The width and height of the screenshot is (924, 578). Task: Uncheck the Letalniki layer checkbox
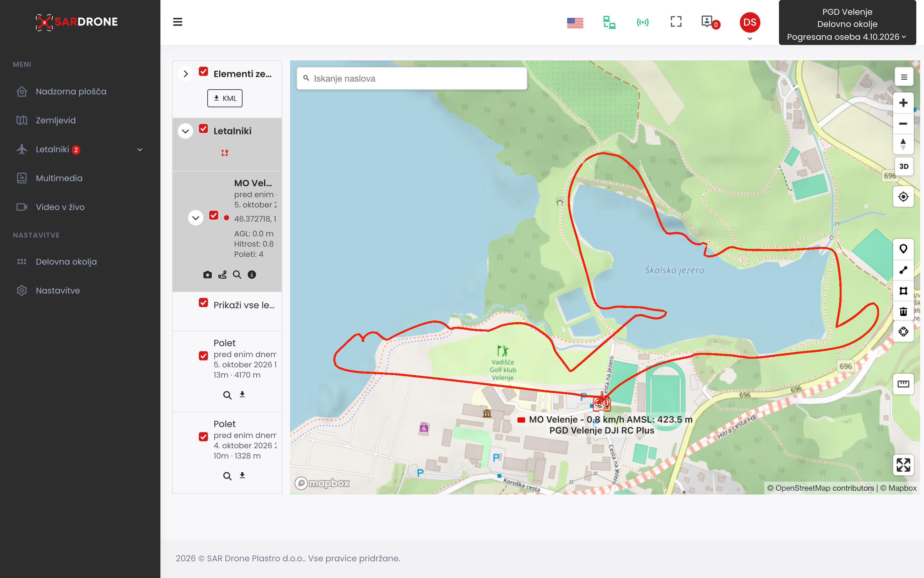tap(203, 128)
